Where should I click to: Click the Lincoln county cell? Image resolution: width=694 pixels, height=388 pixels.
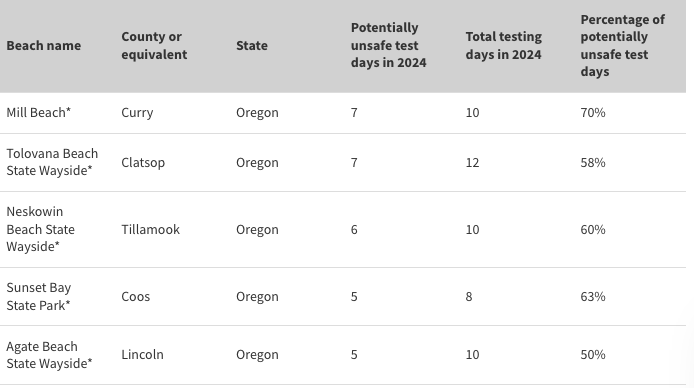[x=143, y=355]
